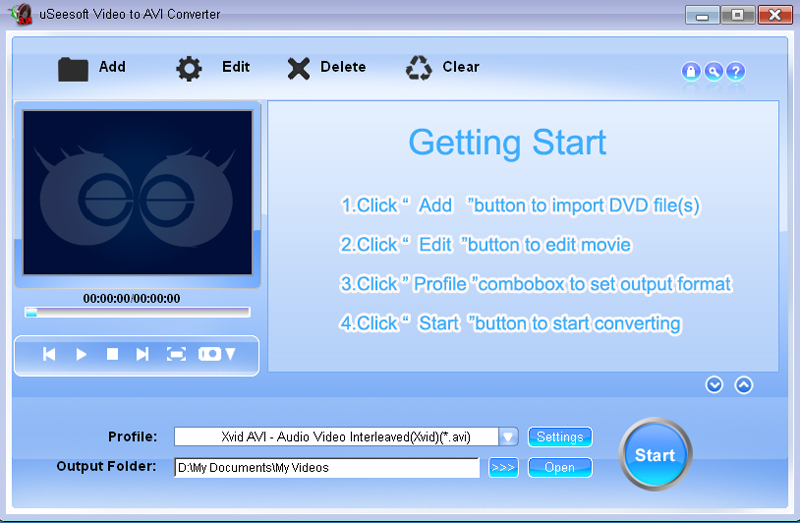Start the conversion
The height and width of the screenshot is (523, 800).
click(x=655, y=455)
